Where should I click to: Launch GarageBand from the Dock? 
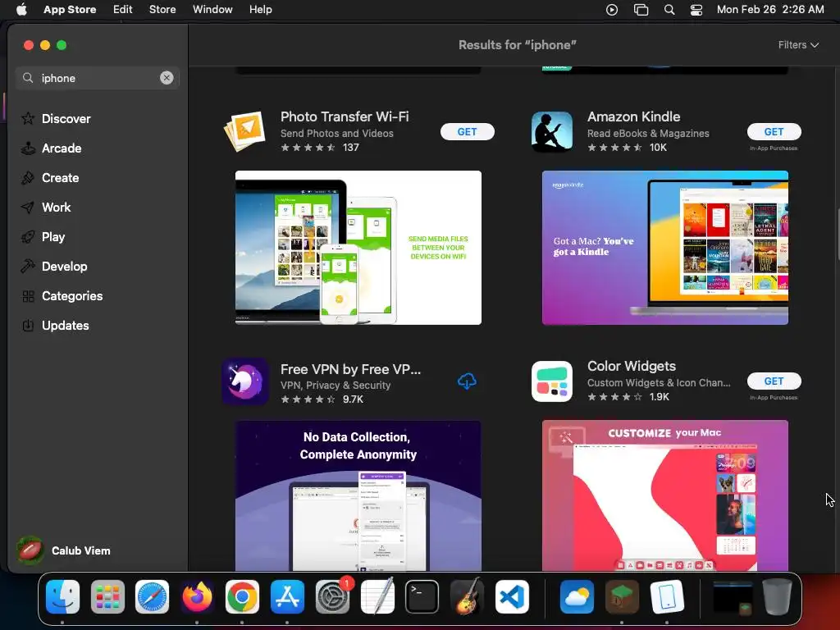pos(467,596)
